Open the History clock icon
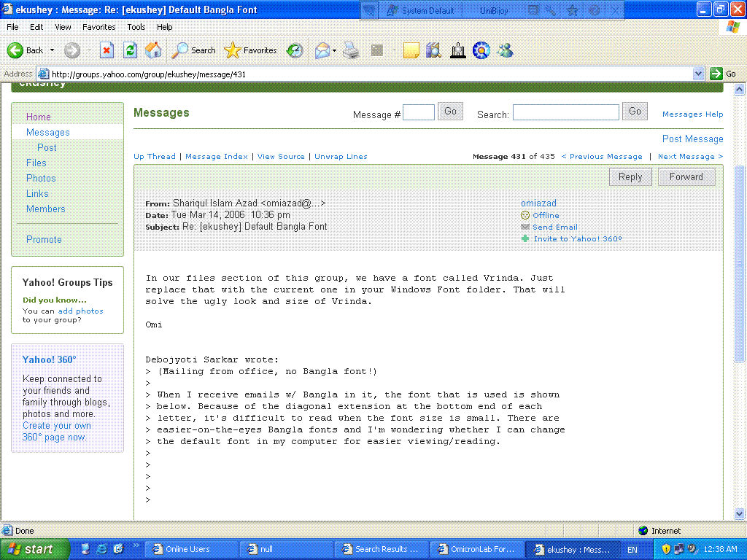 (295, 50)
